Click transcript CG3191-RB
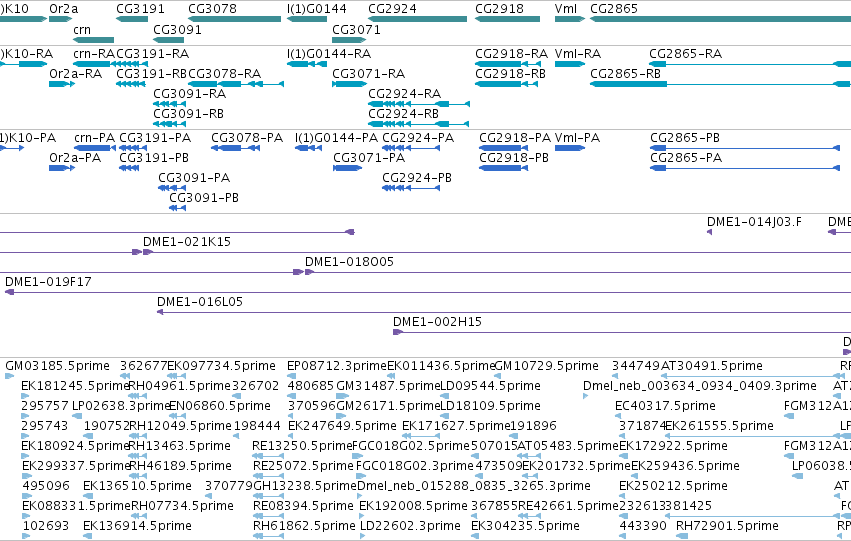The image size is (851, 541). (x=151, y=74)
